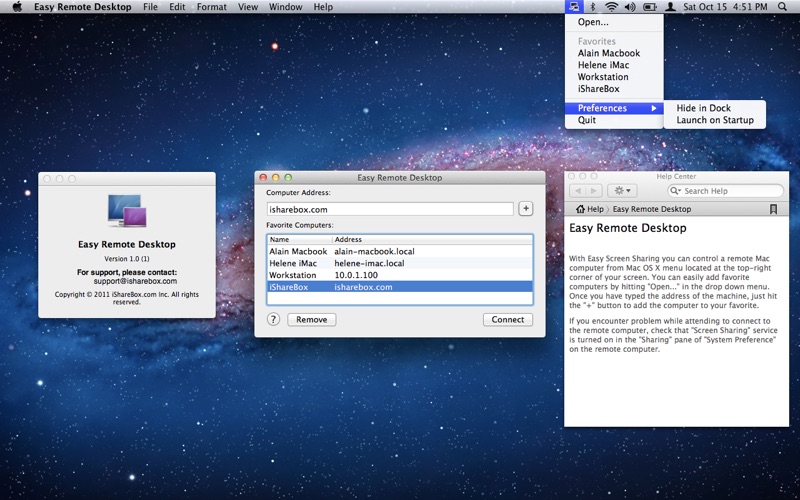Select Helene iMac in status menu favorites
This screenshot has height=500, width=800.
(x=614, y=65)
